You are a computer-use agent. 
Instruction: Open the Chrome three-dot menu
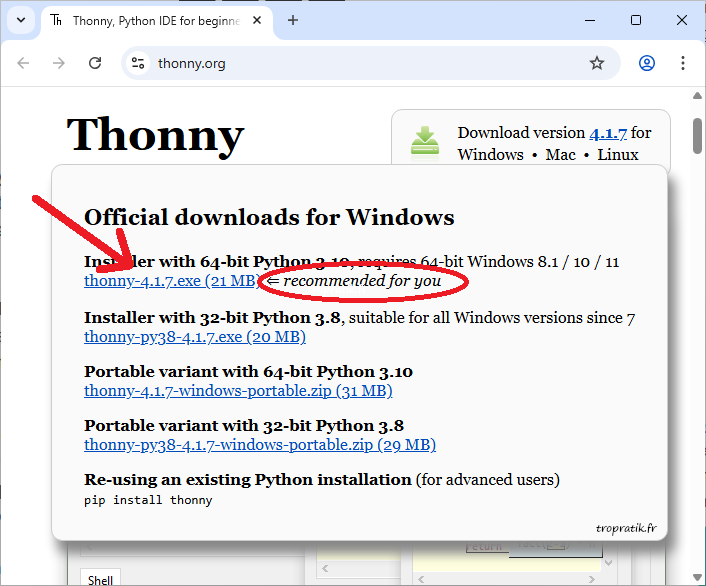(683, 63)
